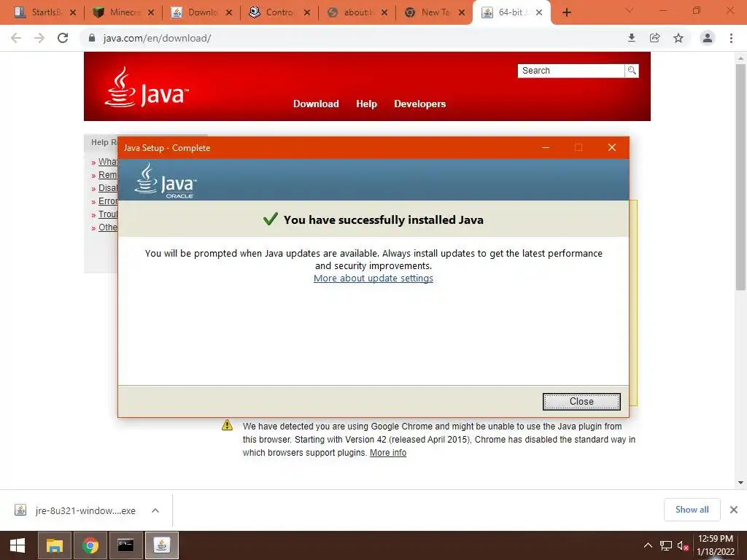Open the tab search chevron in title bar

click(629, 10)
